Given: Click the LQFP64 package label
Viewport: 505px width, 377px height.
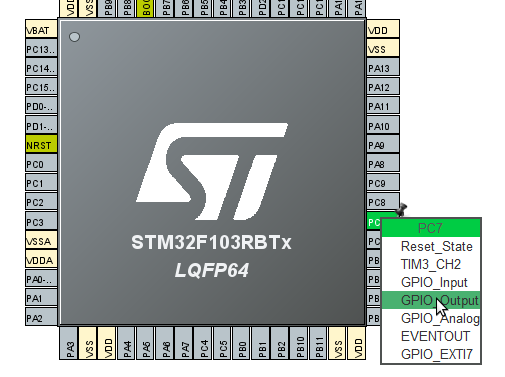Looking at the screenshot, I should pos(212,270).
